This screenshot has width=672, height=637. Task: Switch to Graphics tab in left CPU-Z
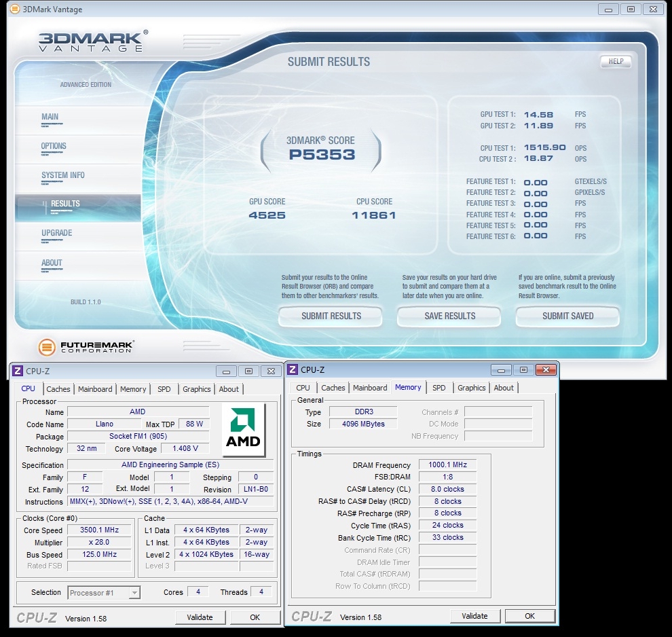point(197,389)
